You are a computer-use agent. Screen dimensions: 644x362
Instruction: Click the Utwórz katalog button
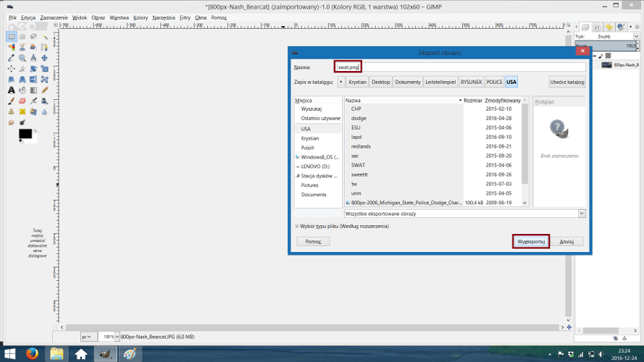566,82
